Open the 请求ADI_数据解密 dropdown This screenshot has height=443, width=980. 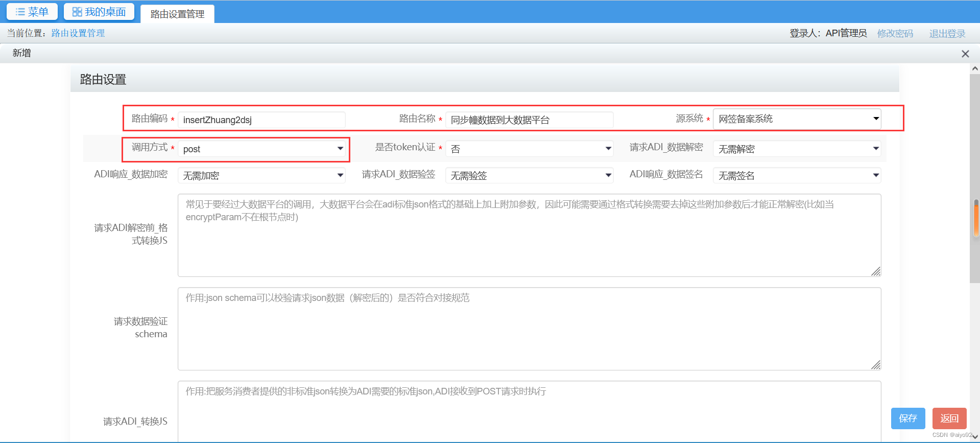[x=797, y=149]
